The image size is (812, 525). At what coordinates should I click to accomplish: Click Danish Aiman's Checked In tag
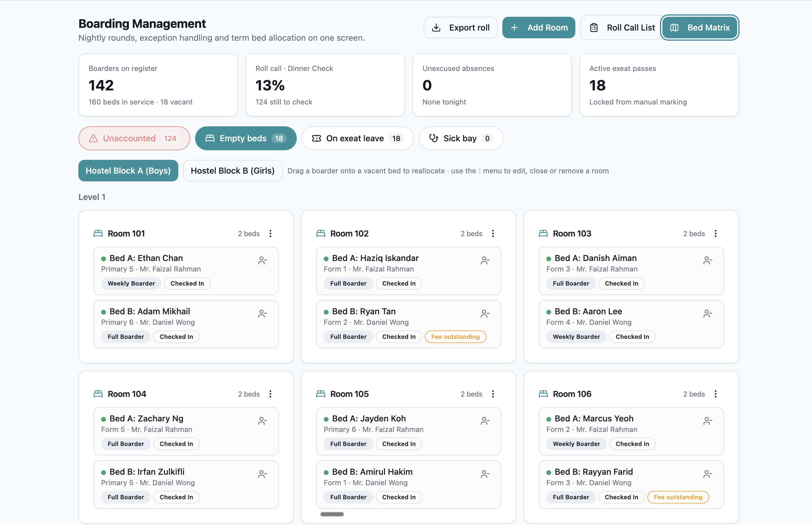(621, 284)
